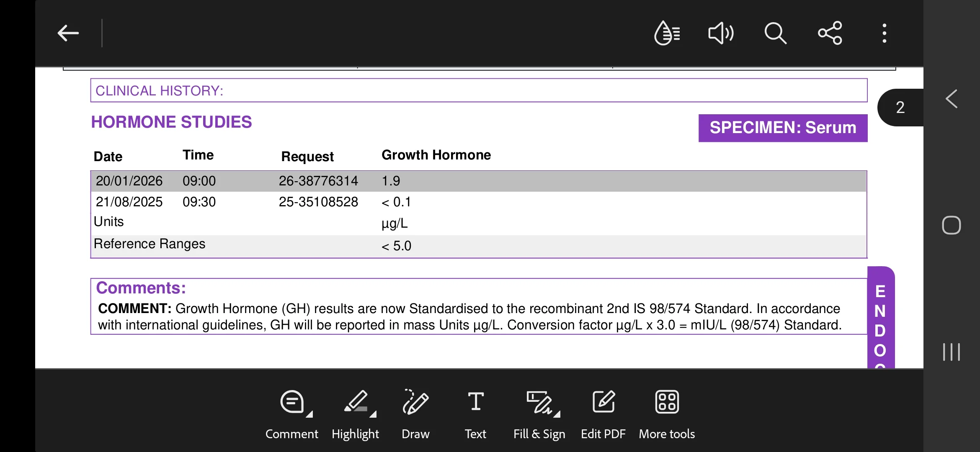The height and width of the screenshot is (452, 980).
Task: Expand Highlight tool options arrow
Action: pos(373,414)
